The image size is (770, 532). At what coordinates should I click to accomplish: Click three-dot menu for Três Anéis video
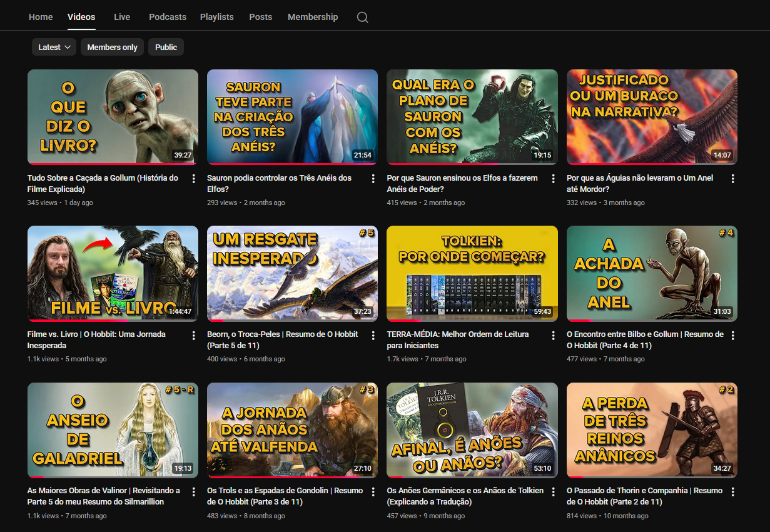tap(373, 179)
